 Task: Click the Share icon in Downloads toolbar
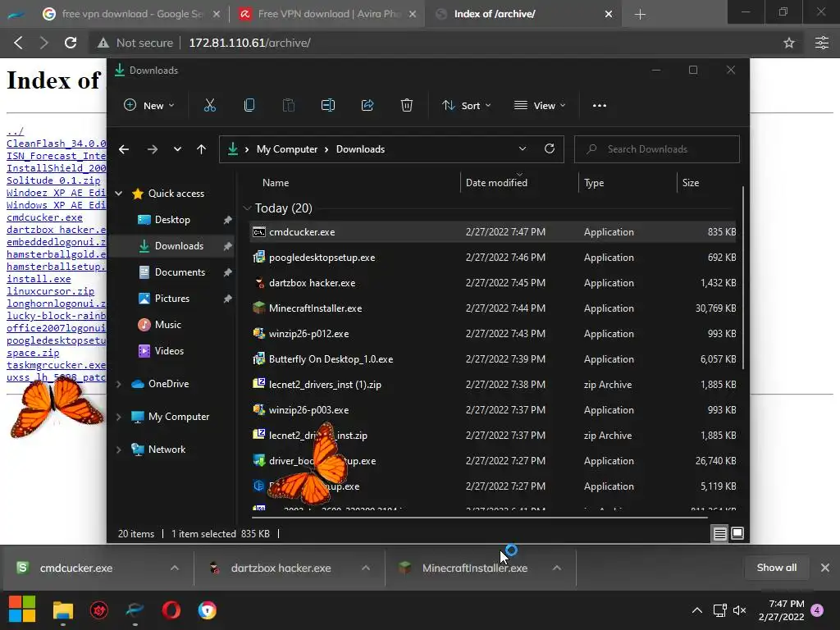367,106
